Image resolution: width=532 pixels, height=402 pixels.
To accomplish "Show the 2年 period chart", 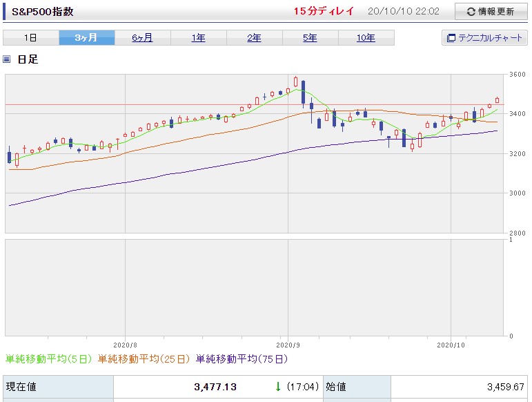I will click(255, 38).
